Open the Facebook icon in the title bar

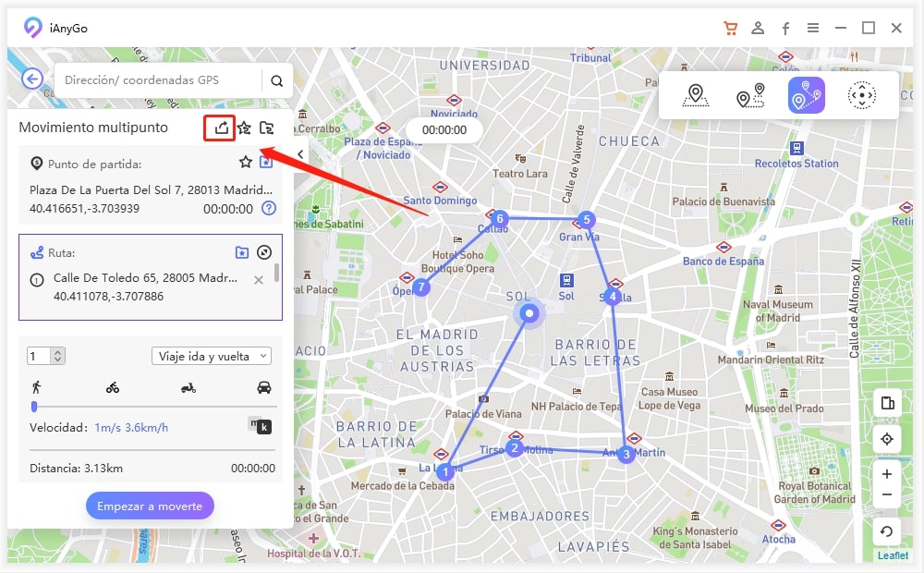coord(785,29)
